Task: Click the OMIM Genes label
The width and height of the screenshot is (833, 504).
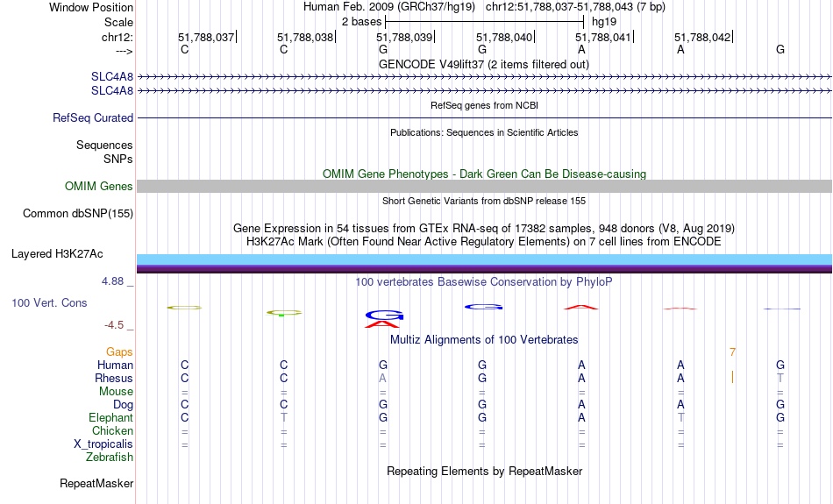Action: click(99, 187)
